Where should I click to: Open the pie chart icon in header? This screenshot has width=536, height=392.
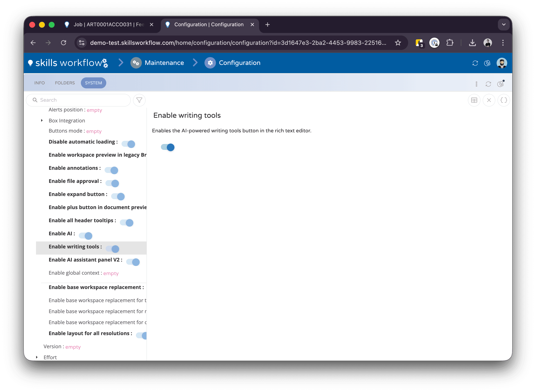487,63
